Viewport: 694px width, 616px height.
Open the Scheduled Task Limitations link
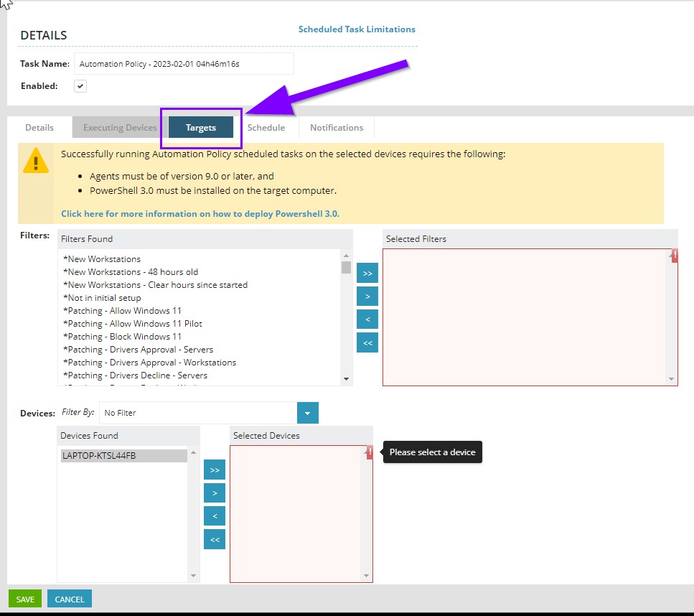[x=357, y=29]
